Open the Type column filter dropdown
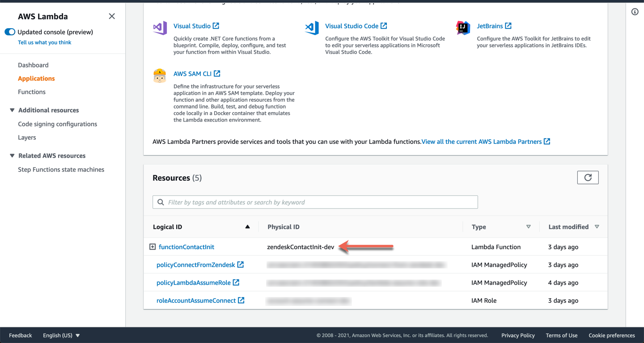The width and height of the screenshot is (644, 343). coord(528,227)
